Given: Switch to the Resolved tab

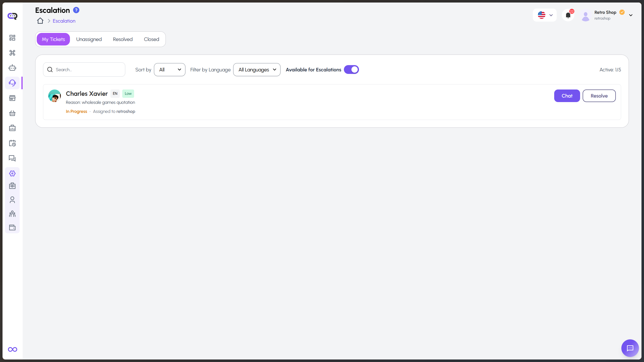Looking at the screenshot, I should coord(123,39).
